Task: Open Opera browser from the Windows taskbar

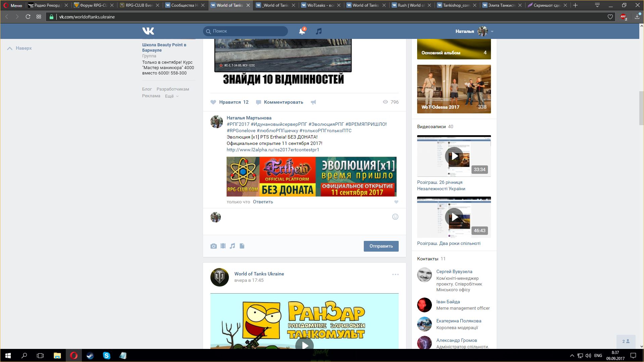Action: [73, 356]
